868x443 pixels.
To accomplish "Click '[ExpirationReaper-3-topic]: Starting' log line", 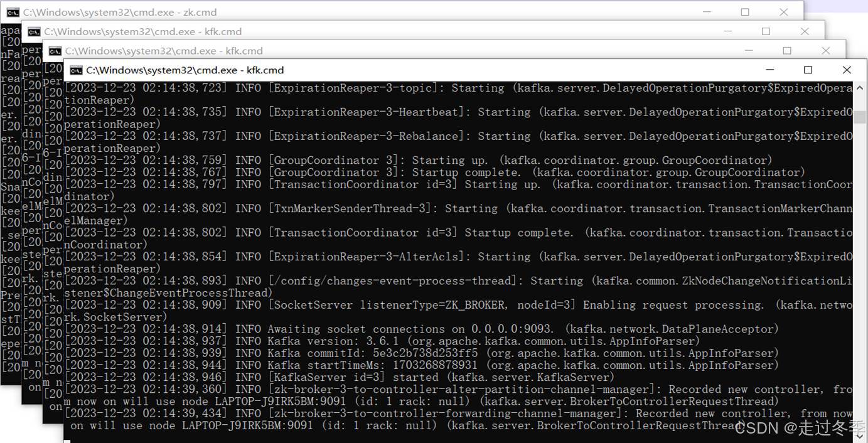I will (x=458, y=94).
